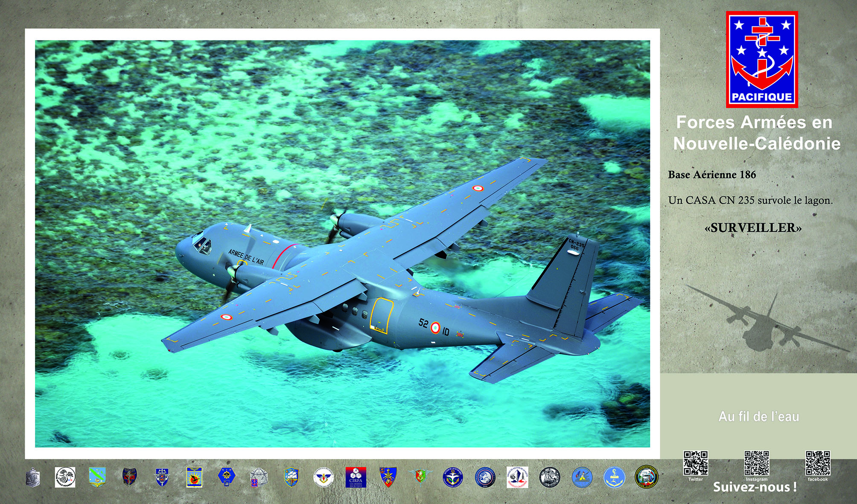Click the sailing ship crest badge
Viewport: 857px width, 504px height.
click(x=291, y=477)
